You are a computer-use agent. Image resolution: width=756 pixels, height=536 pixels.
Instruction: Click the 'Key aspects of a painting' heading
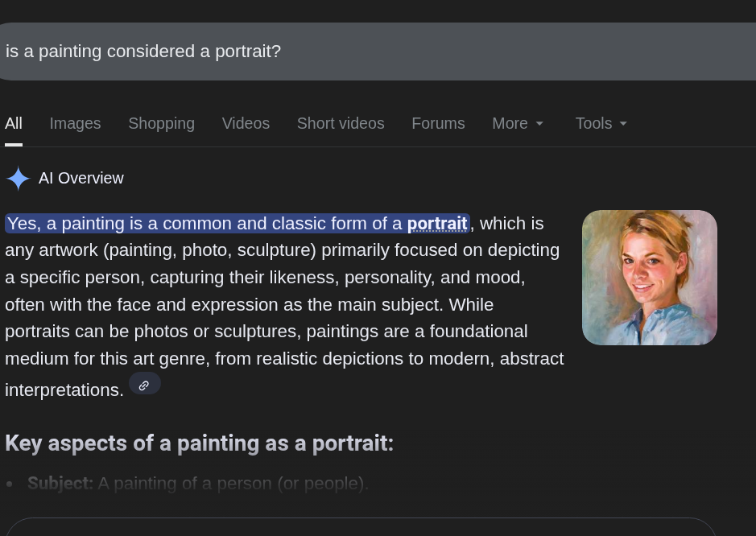coord(199,443)
